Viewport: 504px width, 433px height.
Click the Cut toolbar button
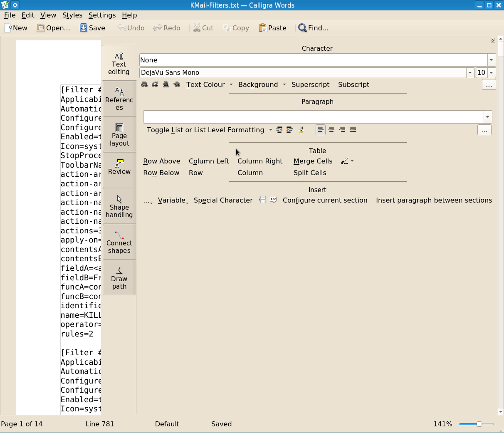(x=203, y=28)
